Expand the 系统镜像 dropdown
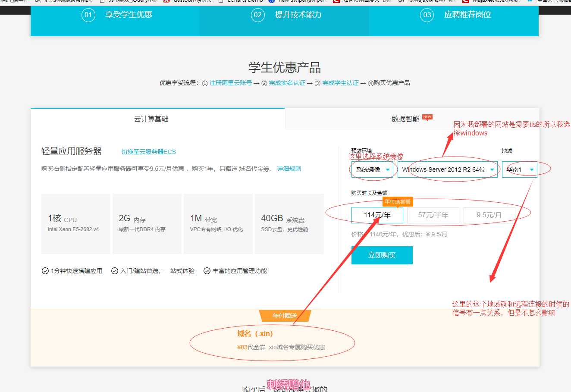The height and width of the screenshot is (392, 571). (x=373, y=169)
